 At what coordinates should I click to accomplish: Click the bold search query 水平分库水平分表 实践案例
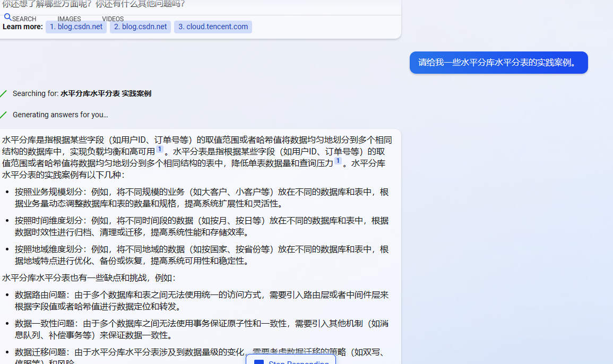106,93
